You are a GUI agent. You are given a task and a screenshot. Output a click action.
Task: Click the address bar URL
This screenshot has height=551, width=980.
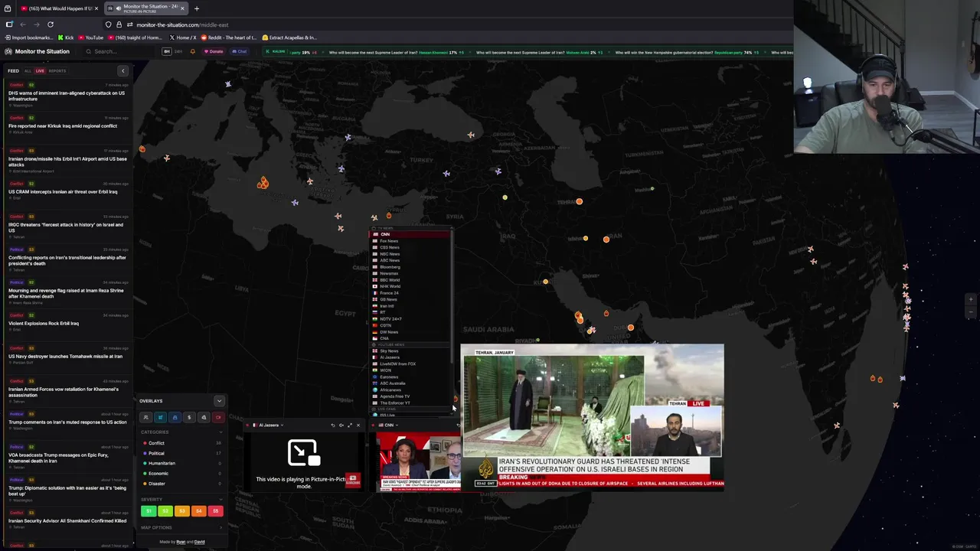click(182, 24)
